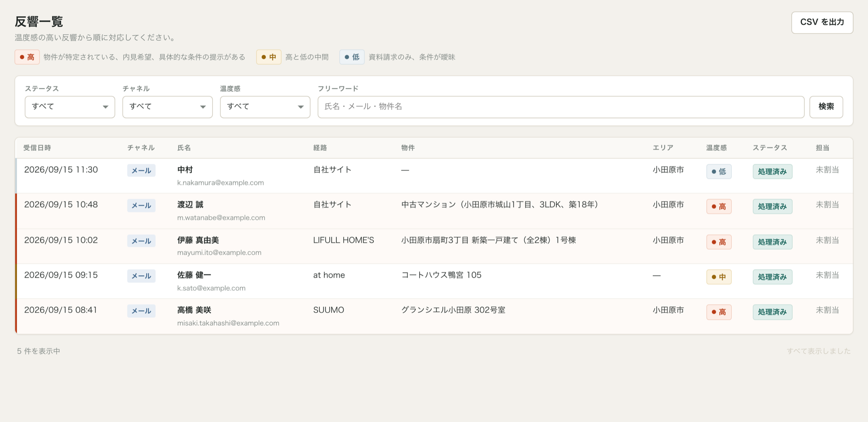The image size is (868, 422).
Task: Click email k.sato@example.com
Action: (x=211, y=288)
